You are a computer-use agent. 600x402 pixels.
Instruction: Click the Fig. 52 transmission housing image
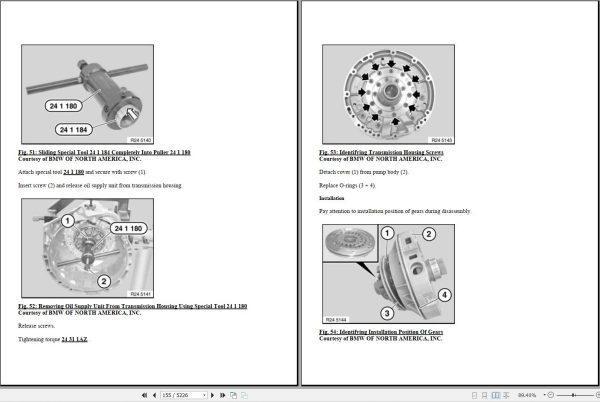coord(88,248)
